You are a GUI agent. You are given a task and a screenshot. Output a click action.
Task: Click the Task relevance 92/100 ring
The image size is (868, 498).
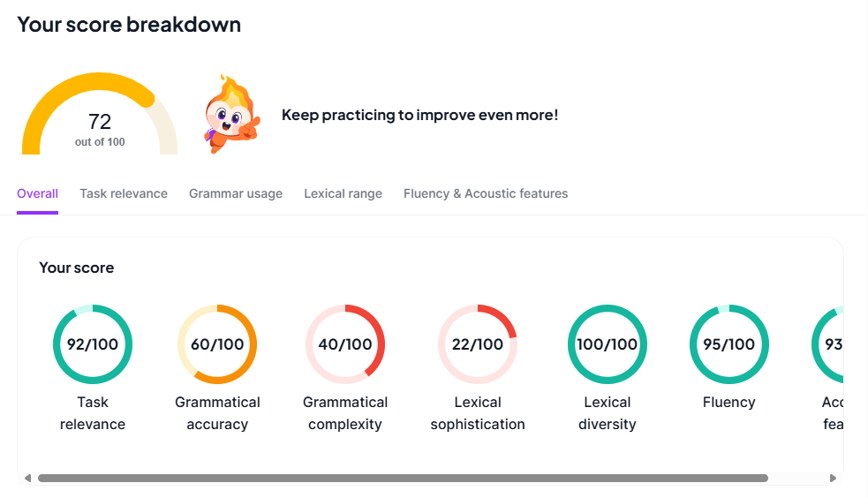[x=93, y=344]
